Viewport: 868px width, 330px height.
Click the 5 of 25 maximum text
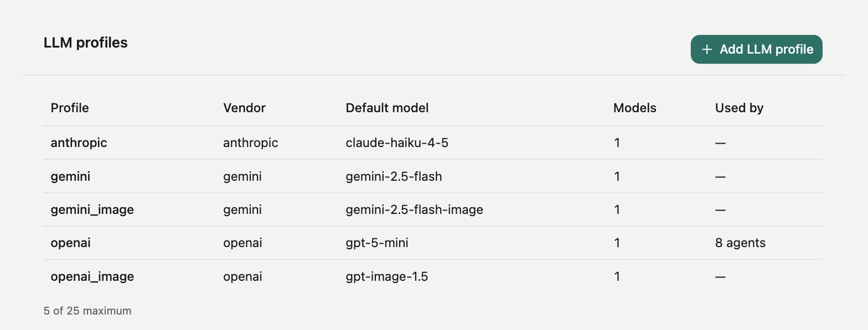click(87, 311)
